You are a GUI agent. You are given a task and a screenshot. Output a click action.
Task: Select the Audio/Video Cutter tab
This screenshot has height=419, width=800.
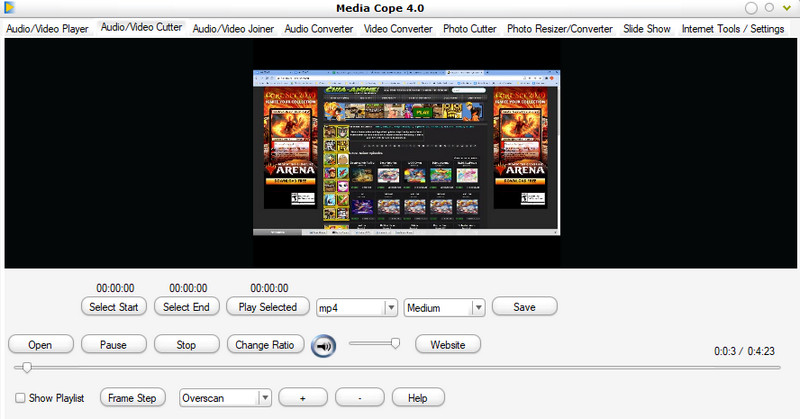click(141, 27)
